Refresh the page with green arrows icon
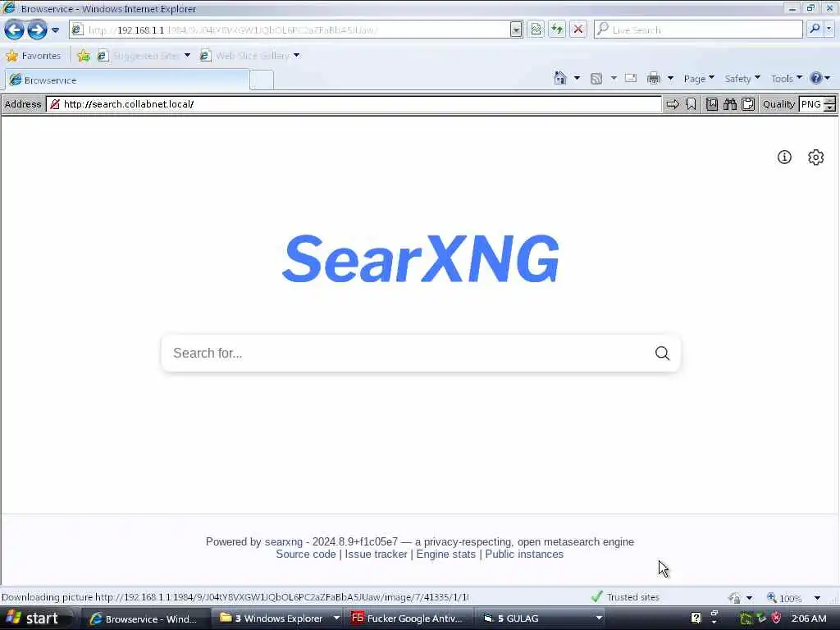 pos(557,30)
